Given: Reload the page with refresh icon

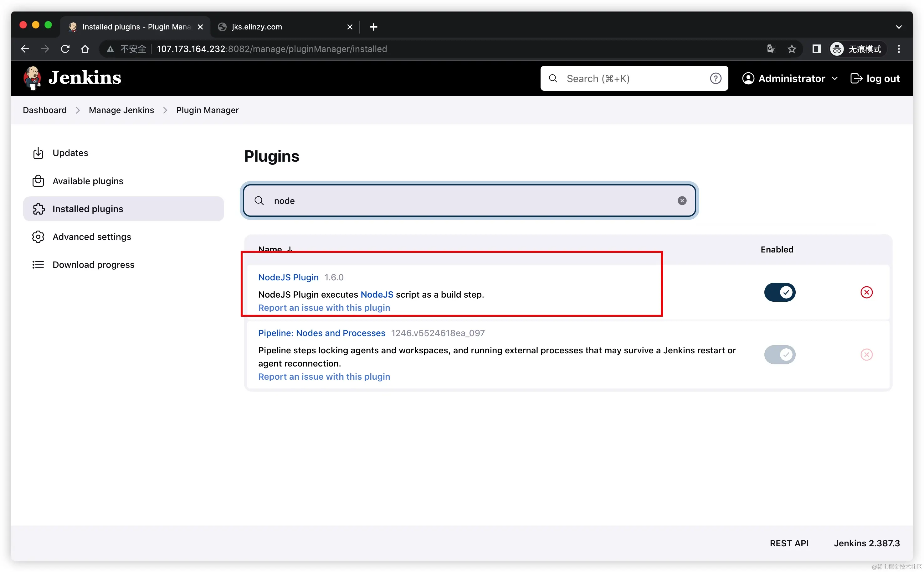Looking at the screenshot, I should (65, 49).
